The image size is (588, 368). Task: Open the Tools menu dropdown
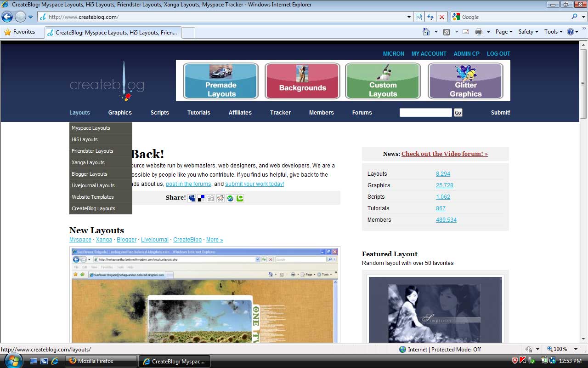click(x=554, y=32)
